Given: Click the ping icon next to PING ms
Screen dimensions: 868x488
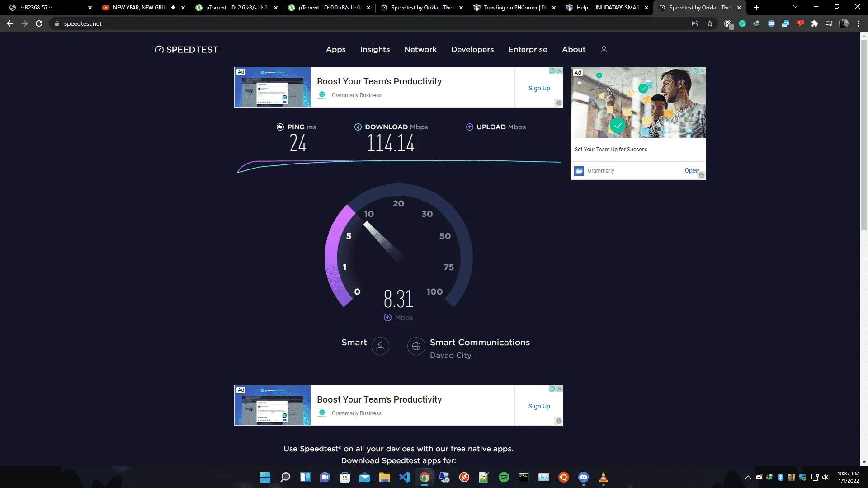Looking at the screenshot, I should point(280,127).
